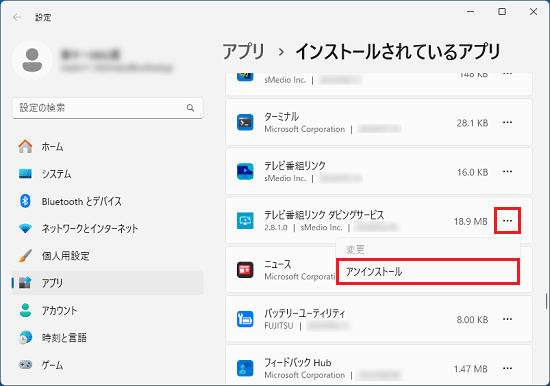Click the ゲーム controller icon
This screenshot has height=386, width=550.
[25, 365]
